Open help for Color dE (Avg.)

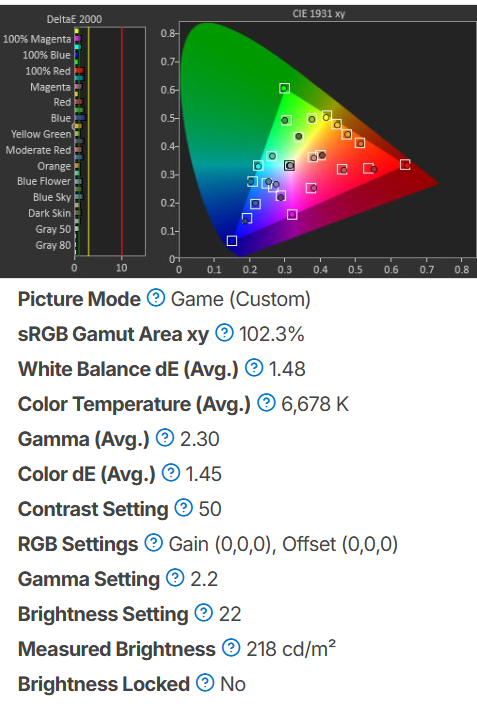click(171, 473)
